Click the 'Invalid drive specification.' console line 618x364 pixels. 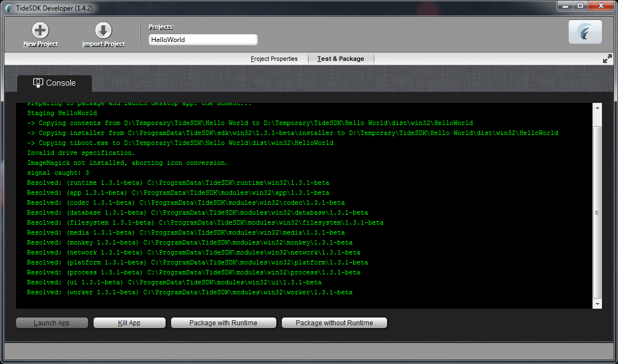coord(81,153)
